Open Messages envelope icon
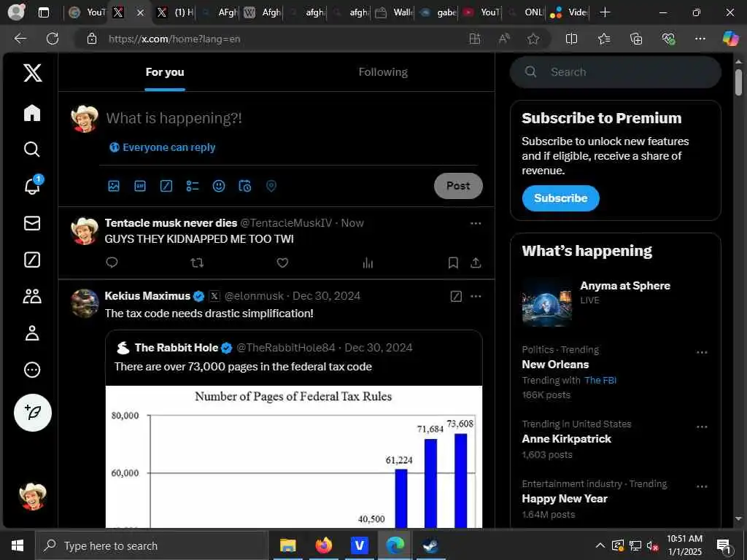Screen dimensions: 747x560 pos(32,223)
